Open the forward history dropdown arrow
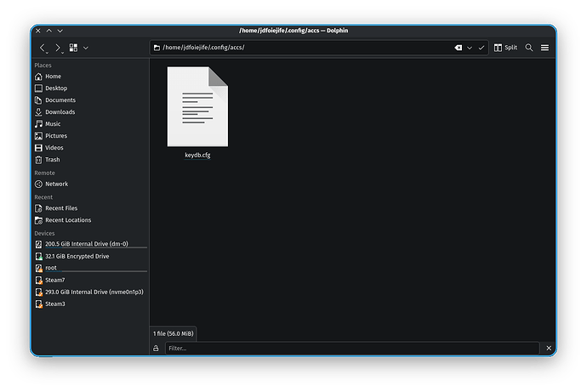587x392 pixels. click(62, 53)
